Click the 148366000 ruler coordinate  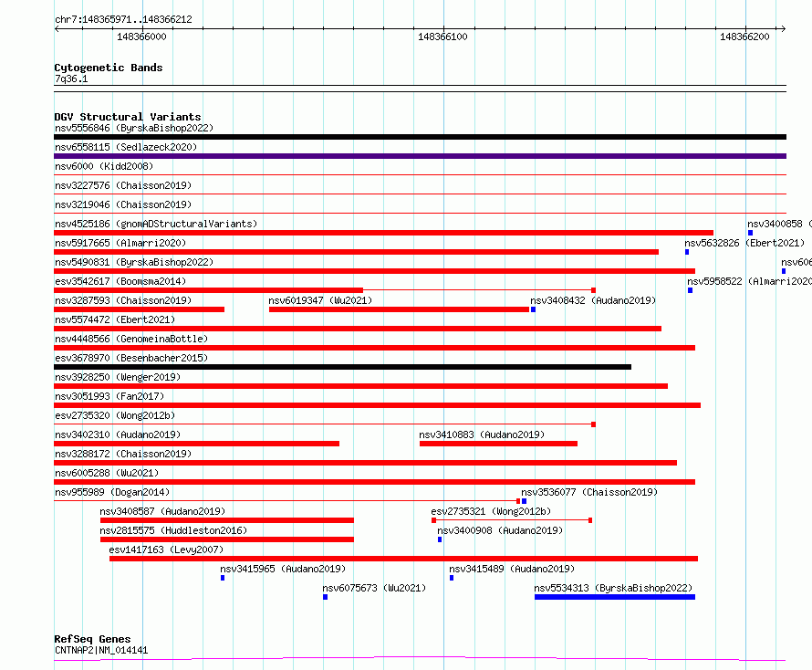[141, 37]
